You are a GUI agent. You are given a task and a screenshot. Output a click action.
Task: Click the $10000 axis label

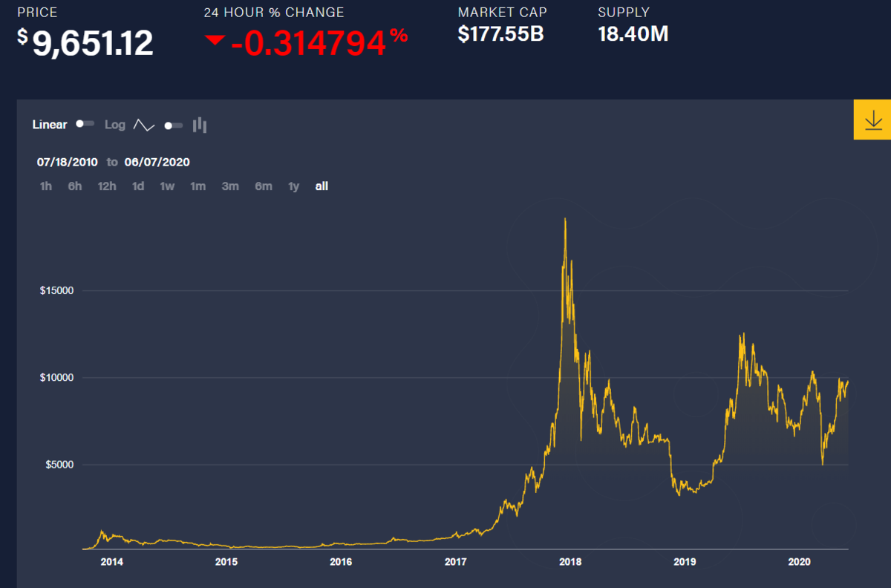tap(57, 378)
